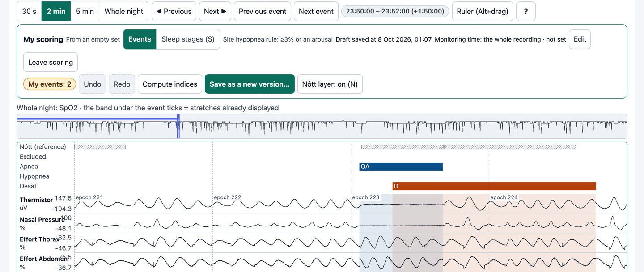Click the Draft saved at 8 Oct 2026 text
The width and height of the screenshot is (644, 272).
(384, 39)
